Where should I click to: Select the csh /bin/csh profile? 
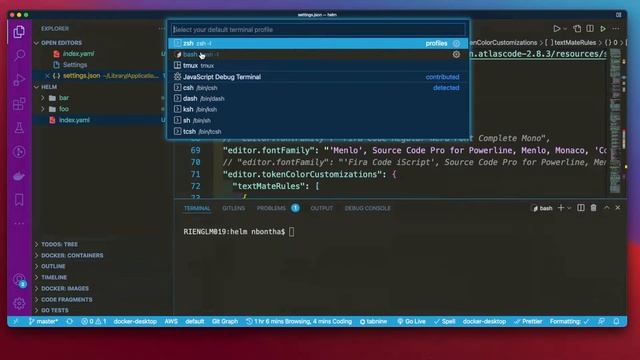click(318, 88)
